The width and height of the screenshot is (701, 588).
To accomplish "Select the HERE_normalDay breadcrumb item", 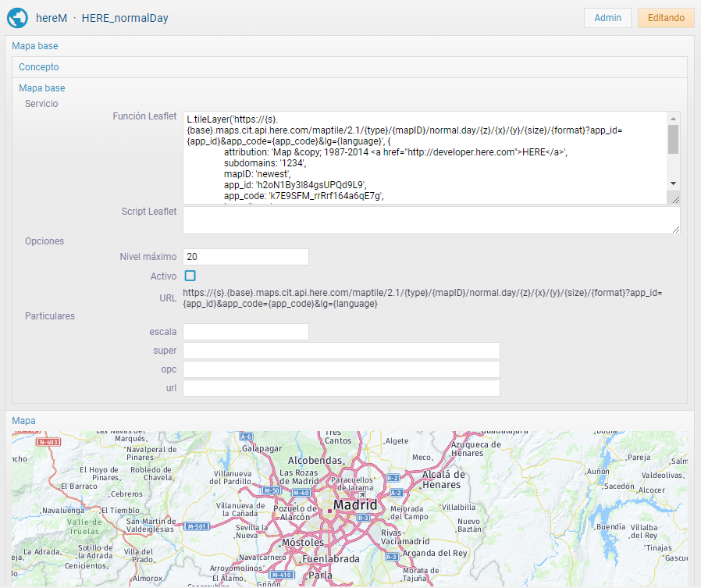I will 125,18.
